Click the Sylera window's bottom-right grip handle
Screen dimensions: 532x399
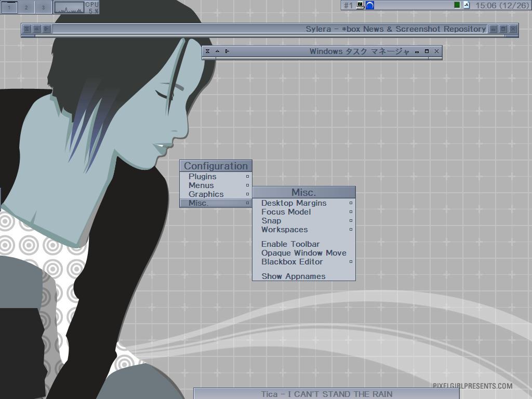512,36
